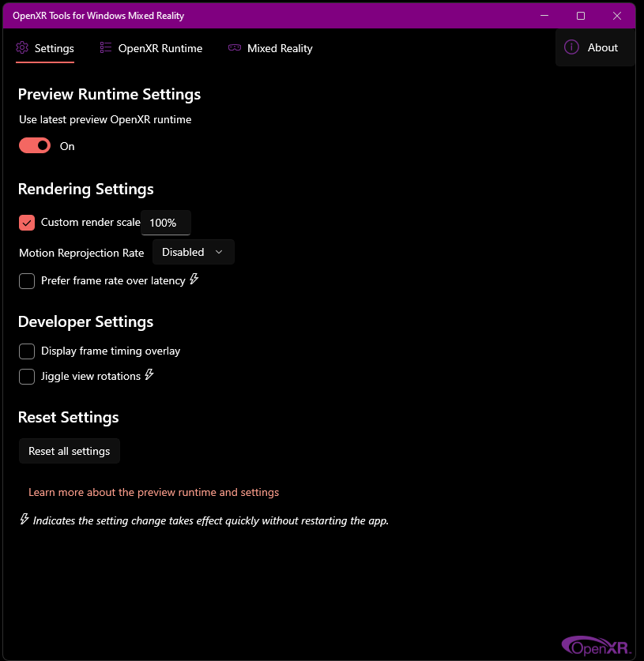Uncheck Custom render scale checkbox
Image resolution: width=644 pixels, height=661 pixels.
(27, 222)
